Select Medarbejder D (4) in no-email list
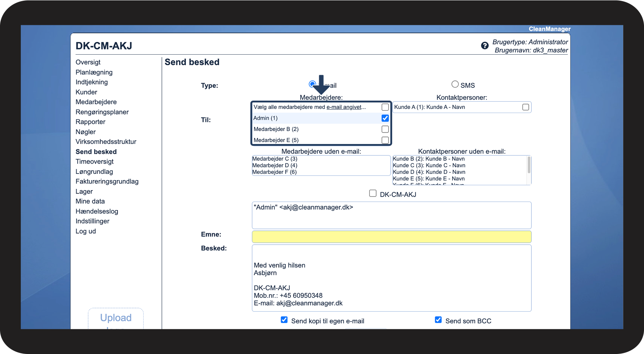Image resolution: width=644 pixels, height=354 pixels. [x=275, y=166]
